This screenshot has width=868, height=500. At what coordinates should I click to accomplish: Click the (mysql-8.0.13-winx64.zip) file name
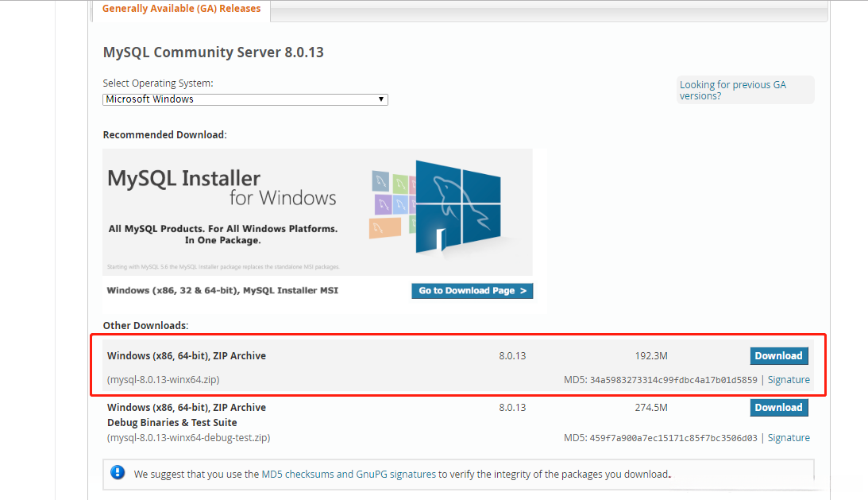click(x=164, y=380)
